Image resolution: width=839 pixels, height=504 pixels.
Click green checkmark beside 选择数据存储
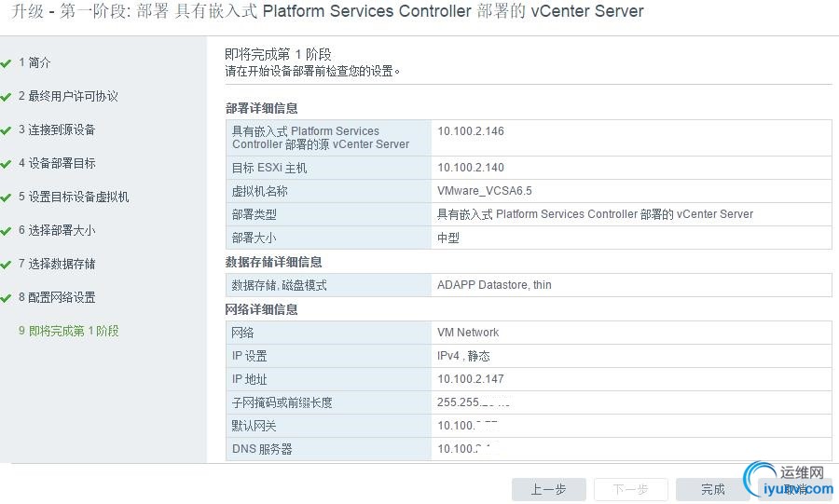click(x=6, y=266)
